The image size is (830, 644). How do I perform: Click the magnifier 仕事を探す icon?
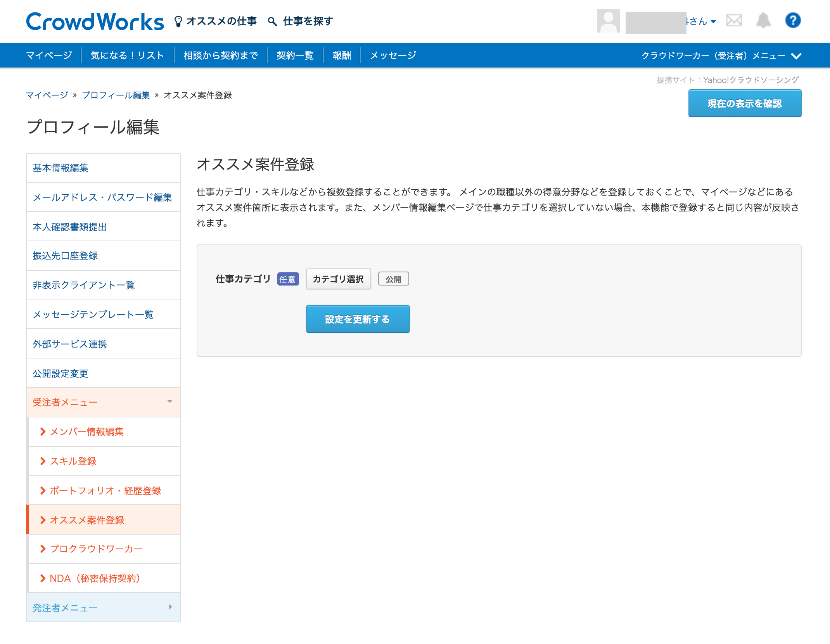click(x=272, y=21)
